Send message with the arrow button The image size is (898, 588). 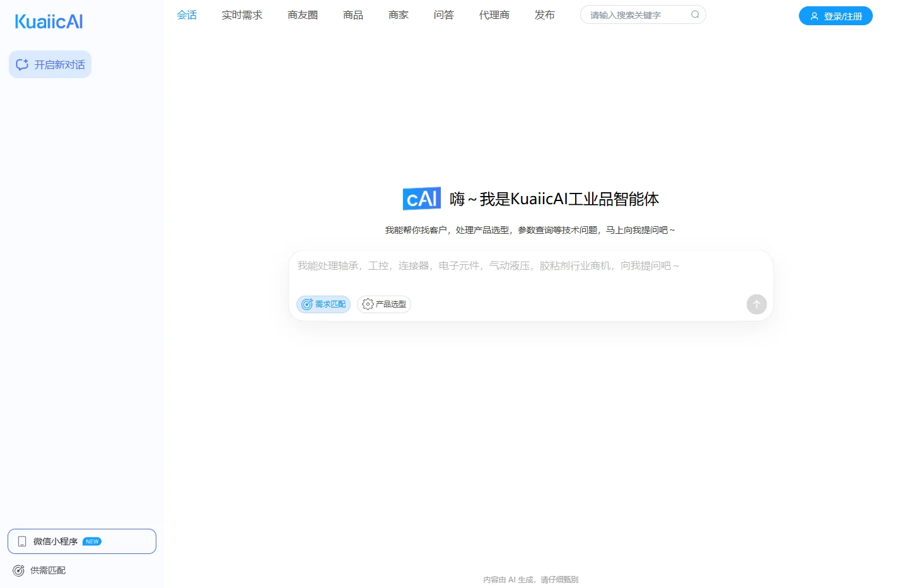pos(757,304)
